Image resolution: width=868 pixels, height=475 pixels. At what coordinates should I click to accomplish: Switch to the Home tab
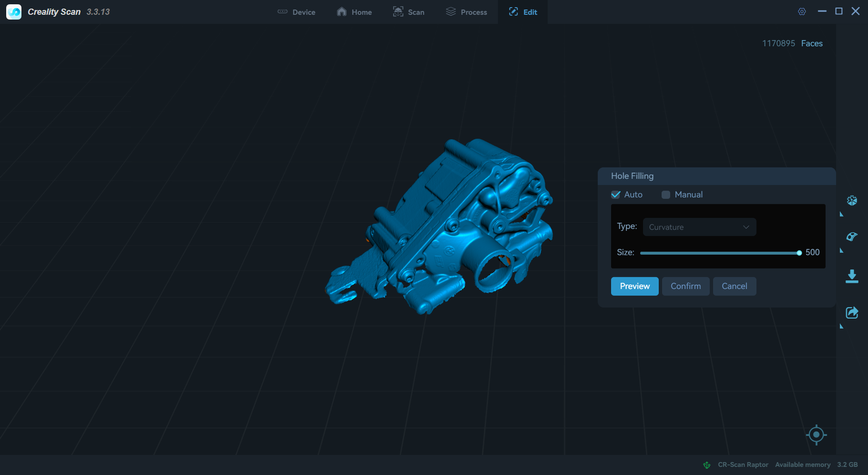point(354,12)
